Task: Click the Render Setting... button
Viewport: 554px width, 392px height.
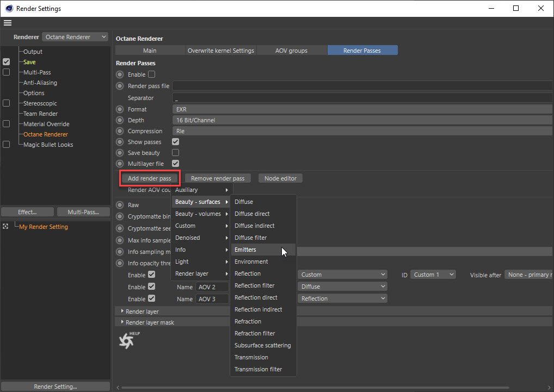Action: coord(56,387)
